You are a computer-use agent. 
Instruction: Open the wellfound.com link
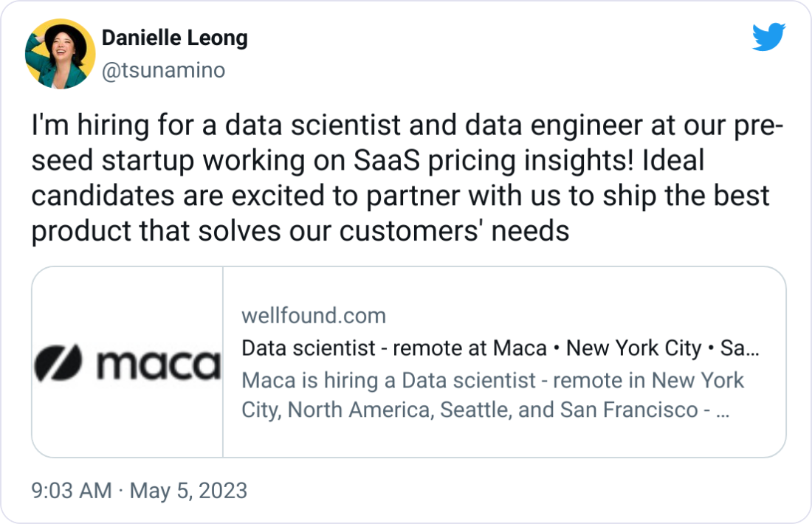(x=314, y=315)
